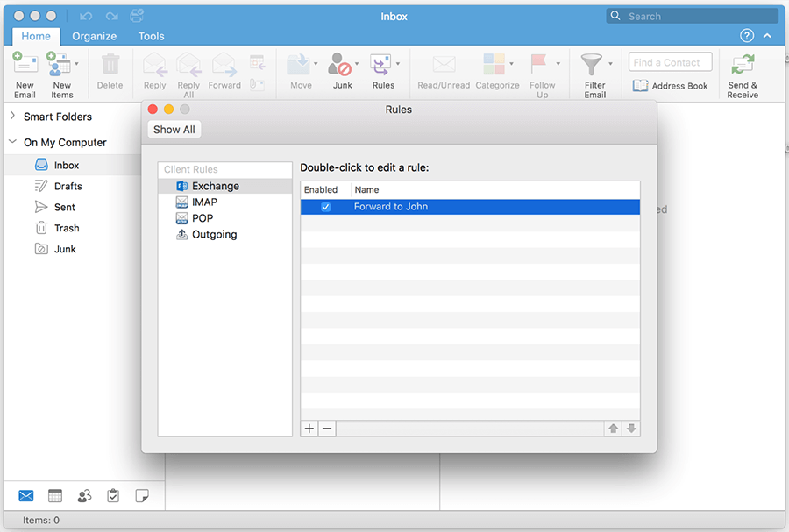The height and width of the screenshot is (532, 789).
Task: Collapse the On My Computer section
Action: (12, 142)
